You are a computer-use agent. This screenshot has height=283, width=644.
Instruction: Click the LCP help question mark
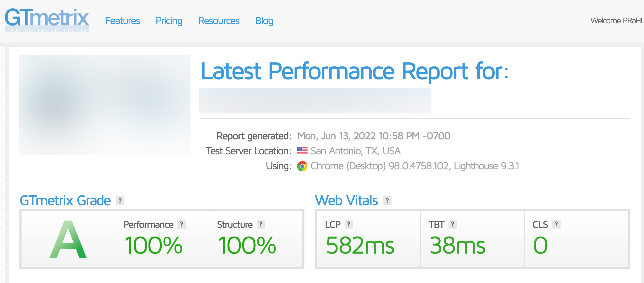(x=349, y=224)
